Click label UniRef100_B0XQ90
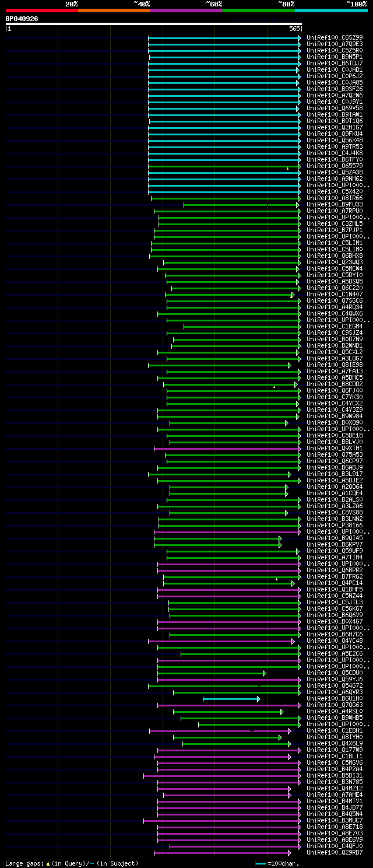 (x=335, y=422)
